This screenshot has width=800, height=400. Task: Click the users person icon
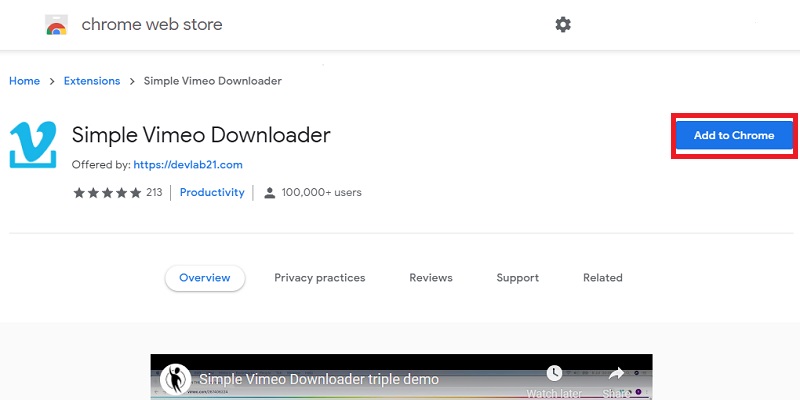coord(270,193)
